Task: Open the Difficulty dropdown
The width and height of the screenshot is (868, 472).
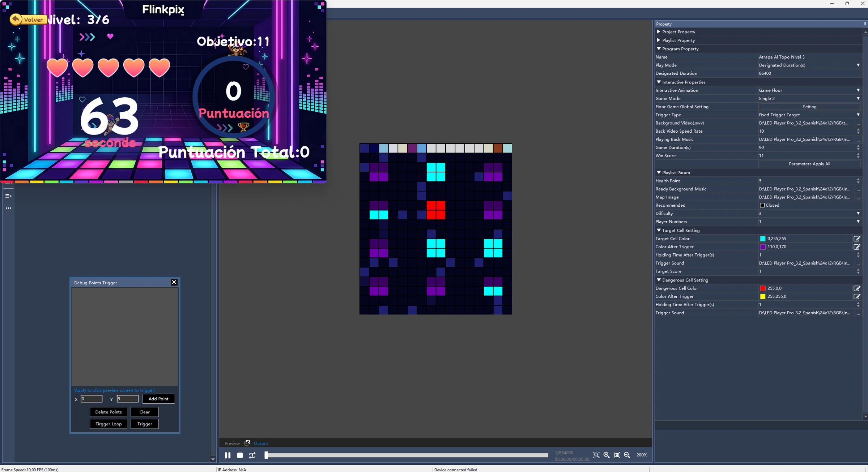Action: click(x=858, y=213)
